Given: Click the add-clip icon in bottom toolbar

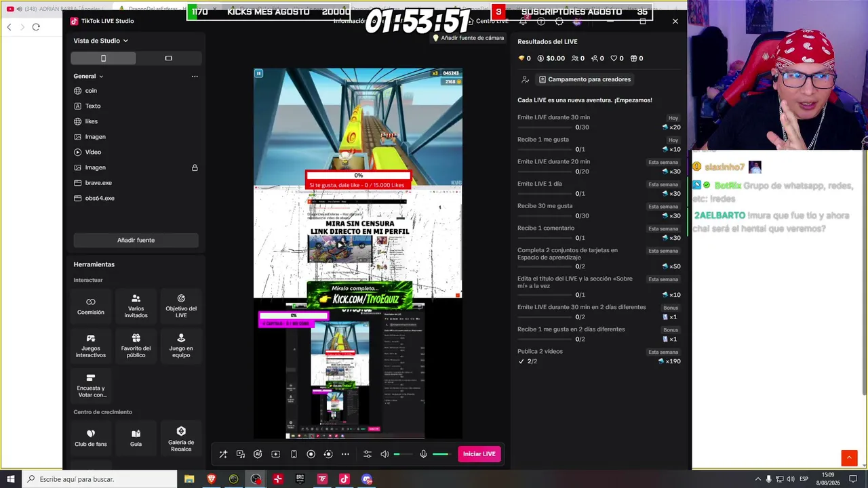Looking at the screenshot, I should (275, 454).
